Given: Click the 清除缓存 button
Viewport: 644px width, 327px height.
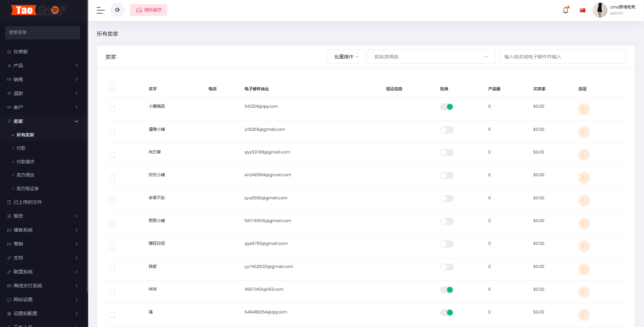Looking at the screenshot, I should [149, 10].
